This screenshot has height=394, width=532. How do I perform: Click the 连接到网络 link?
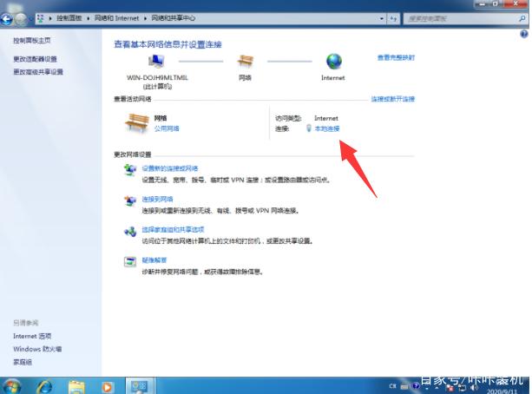[x=157, y=200]
